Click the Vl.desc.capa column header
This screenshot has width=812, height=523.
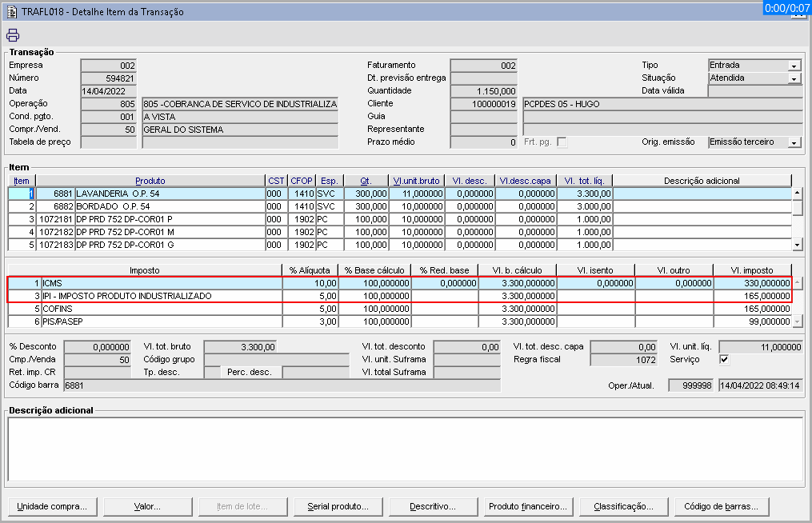[525, 181]
